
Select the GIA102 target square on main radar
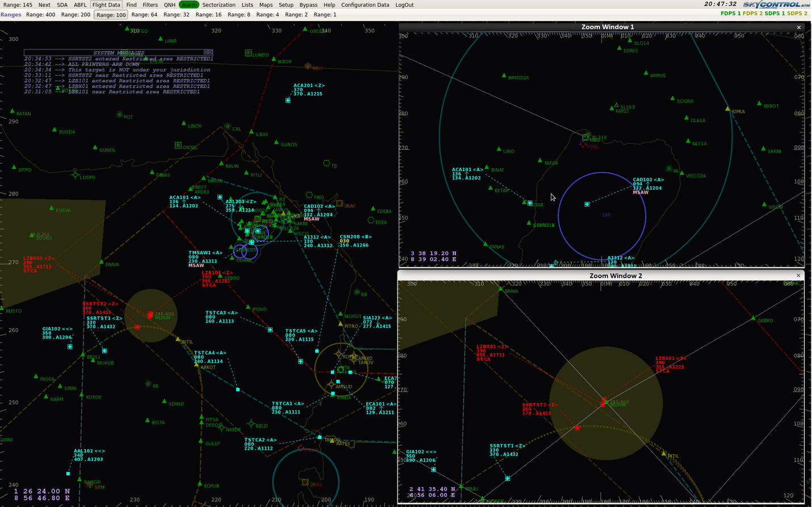[x=70, y=346]
